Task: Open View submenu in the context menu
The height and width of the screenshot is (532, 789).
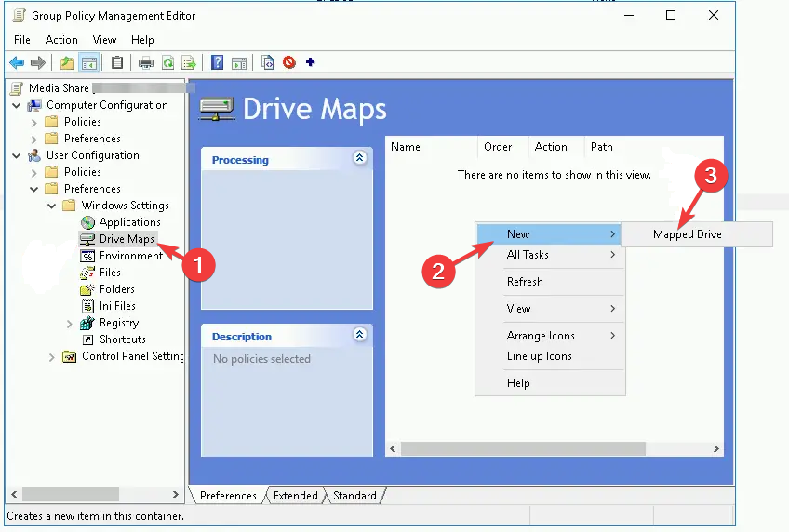Action: pos(550,309)
